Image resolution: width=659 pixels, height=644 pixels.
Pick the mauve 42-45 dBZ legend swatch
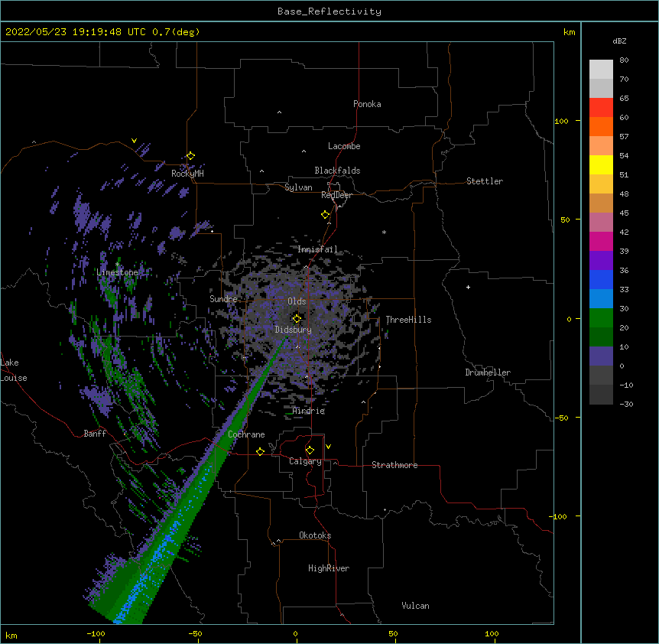tap(601, 223)
